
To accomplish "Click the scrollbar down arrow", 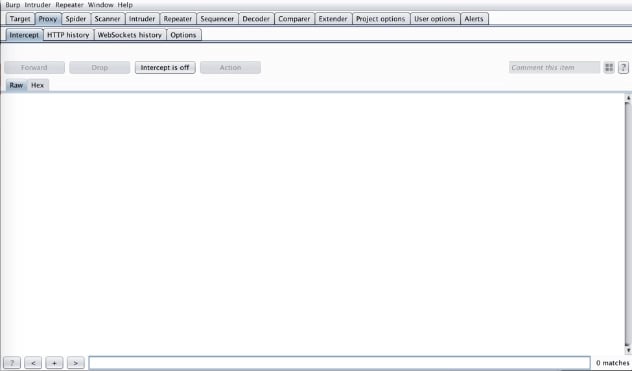I will click(628, 350).
